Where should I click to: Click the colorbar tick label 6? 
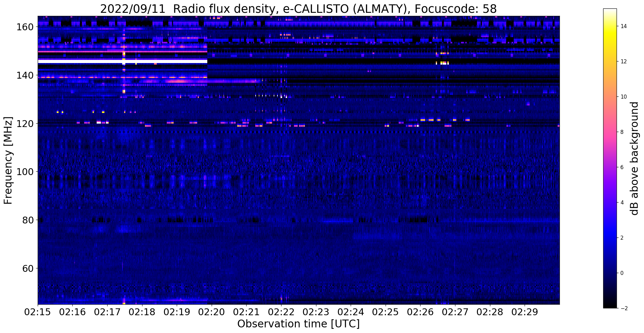pyautogui.click(x=622, y=167)
